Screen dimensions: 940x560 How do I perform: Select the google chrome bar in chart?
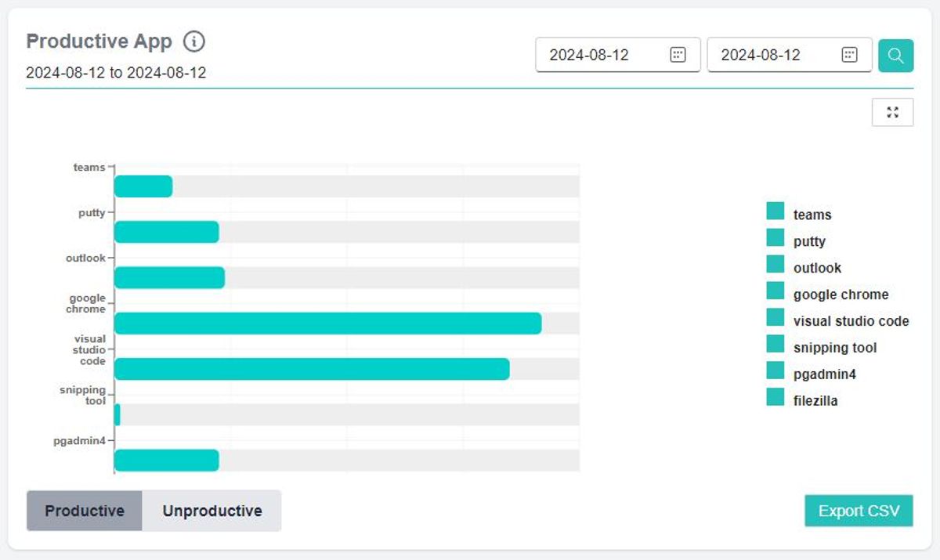tap(327, 323)
